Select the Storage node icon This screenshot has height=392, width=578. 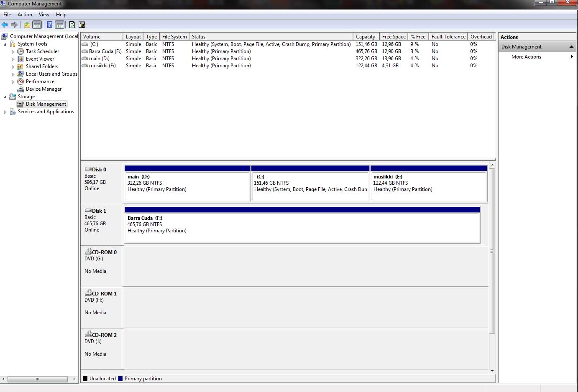pyautogui.click(x=13, y=97)
